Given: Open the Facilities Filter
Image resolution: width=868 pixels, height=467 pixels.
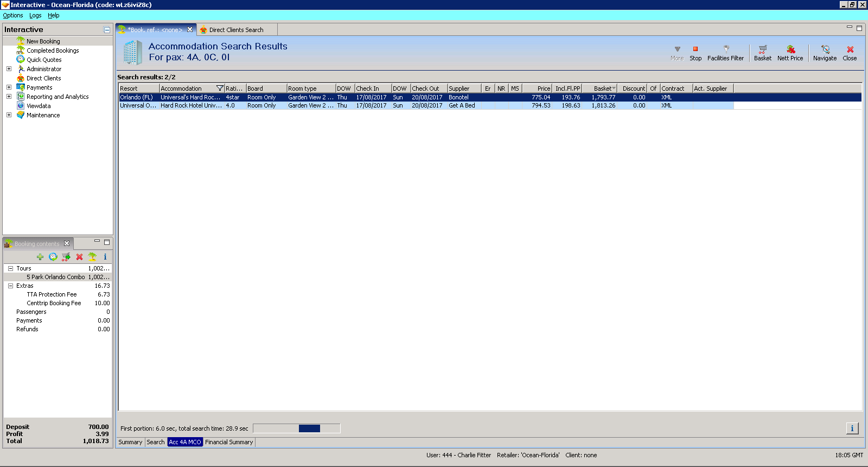Looking at the screenshot, I should (725, 53).
